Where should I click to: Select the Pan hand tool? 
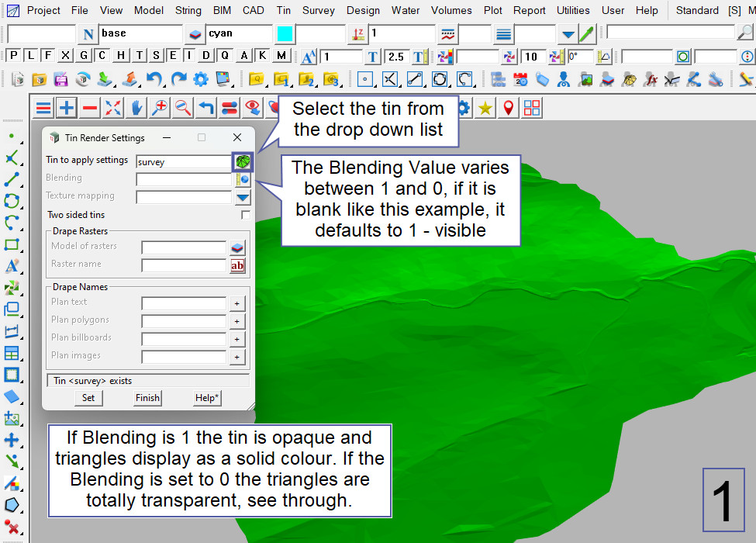pos(137,108)
